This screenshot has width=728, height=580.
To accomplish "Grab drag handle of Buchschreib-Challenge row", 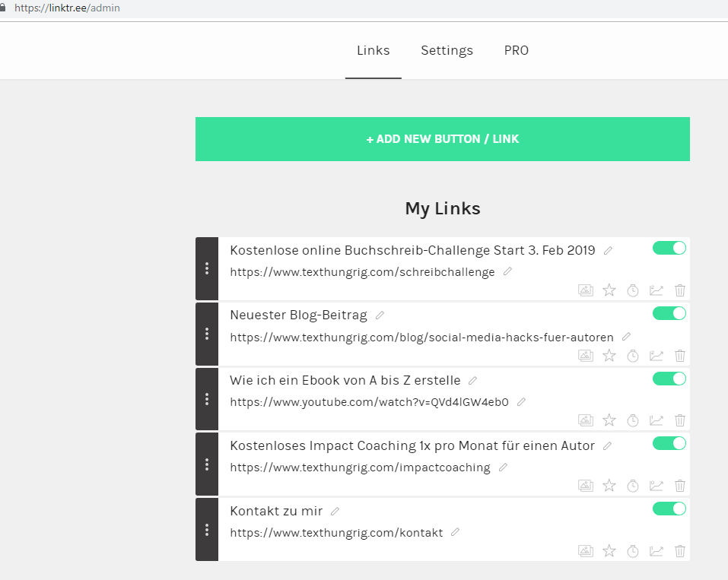I will pos(207,268).
